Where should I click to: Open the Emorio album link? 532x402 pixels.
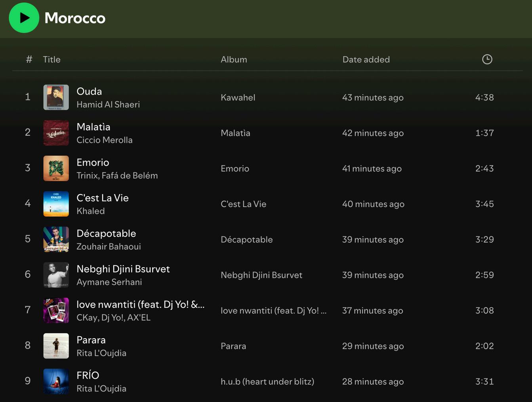(x=235, y=168)
